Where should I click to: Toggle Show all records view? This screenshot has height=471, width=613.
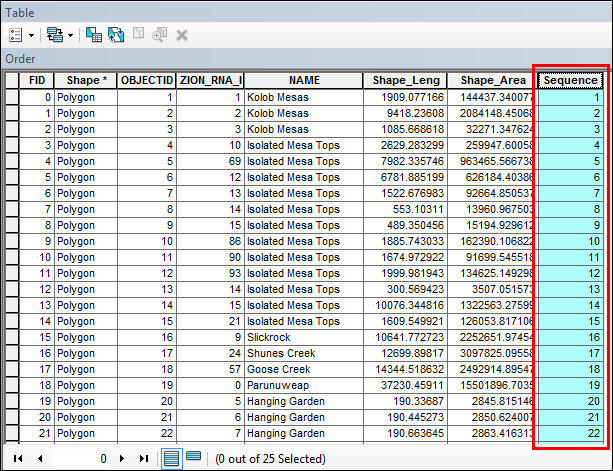coord(172,458)
